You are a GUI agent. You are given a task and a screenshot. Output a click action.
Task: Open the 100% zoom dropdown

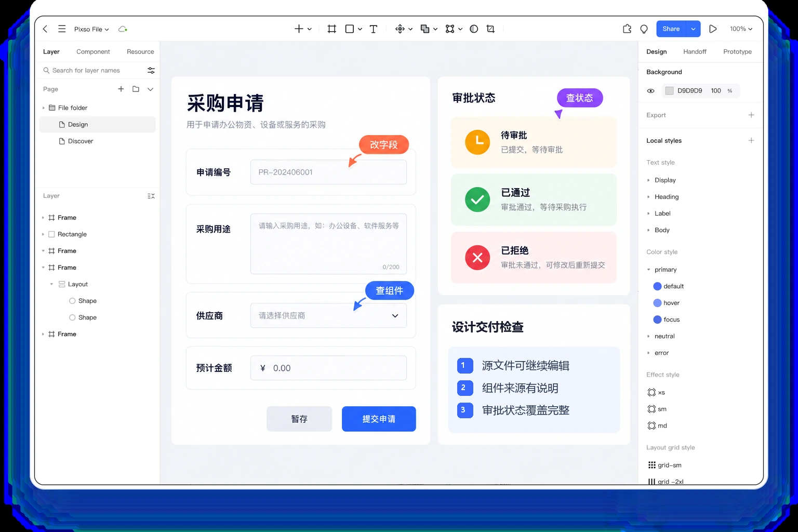coord(741,29)
